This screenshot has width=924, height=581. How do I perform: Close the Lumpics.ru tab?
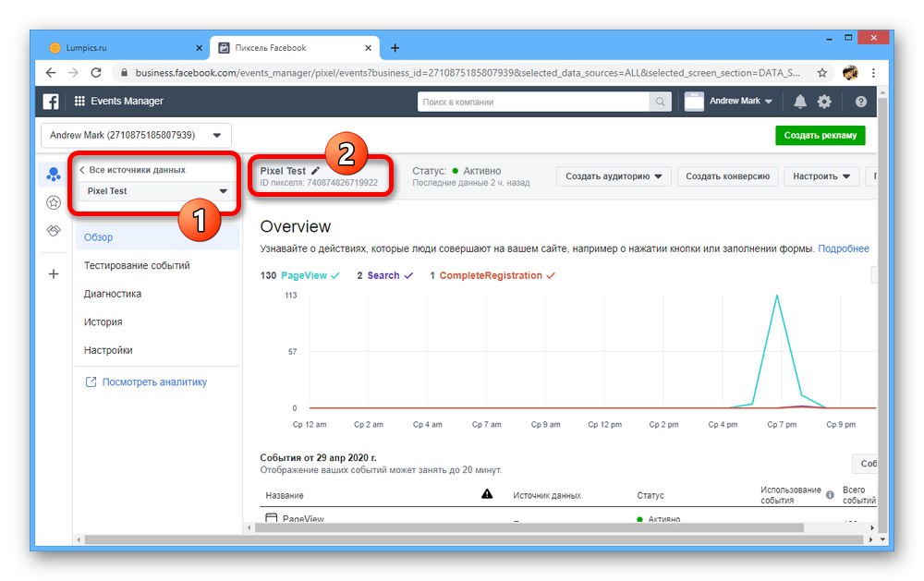click(200, 48)
